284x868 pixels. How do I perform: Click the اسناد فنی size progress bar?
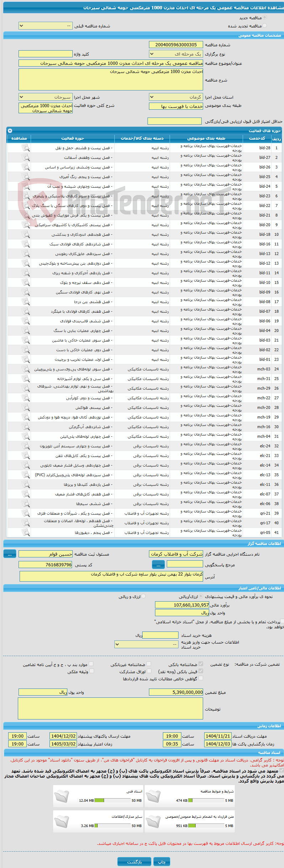113,800
